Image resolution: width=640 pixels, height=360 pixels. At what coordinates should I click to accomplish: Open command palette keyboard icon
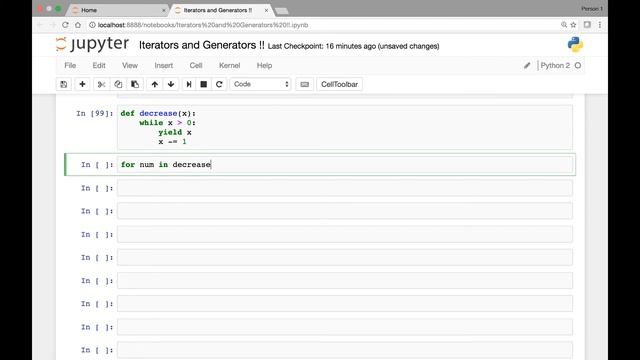304,84
